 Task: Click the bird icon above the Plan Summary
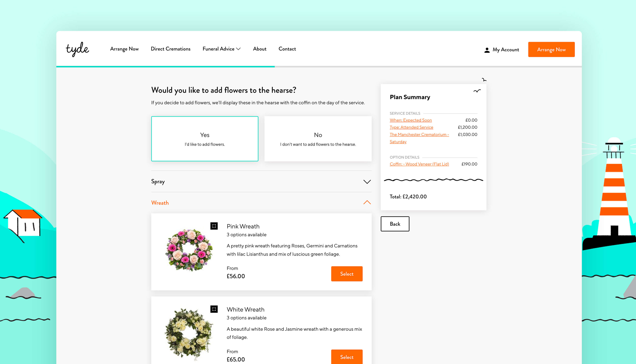(x=484, y=80)
